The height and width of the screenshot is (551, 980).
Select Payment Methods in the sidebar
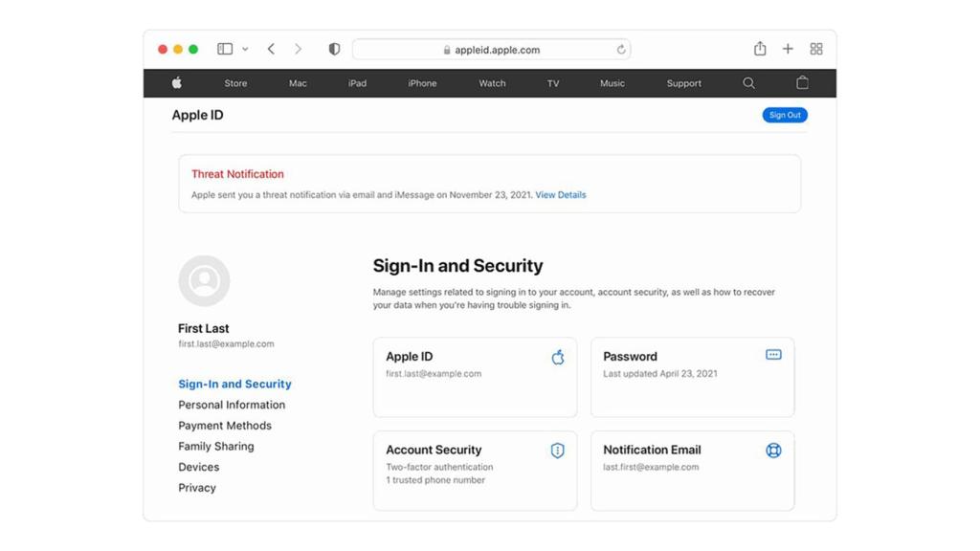(225, 426)
